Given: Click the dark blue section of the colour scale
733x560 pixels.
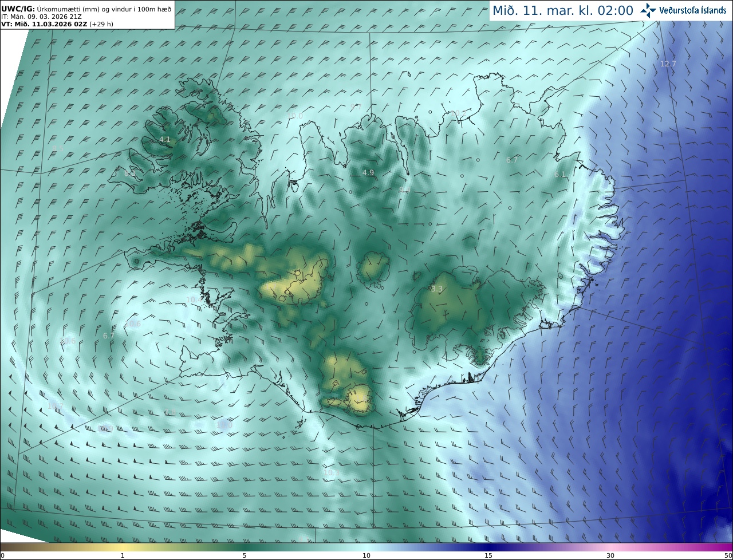Looking at the screenshot, I should coord(488,547).
